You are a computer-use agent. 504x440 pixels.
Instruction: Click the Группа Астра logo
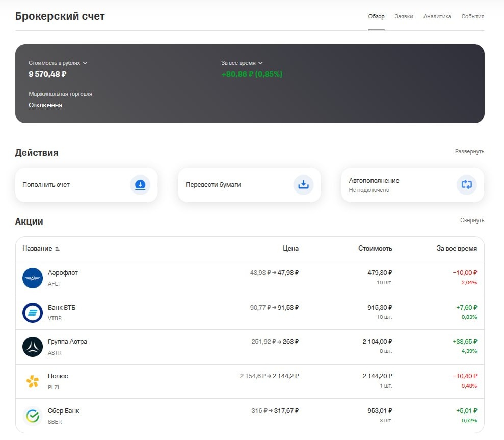33,347
